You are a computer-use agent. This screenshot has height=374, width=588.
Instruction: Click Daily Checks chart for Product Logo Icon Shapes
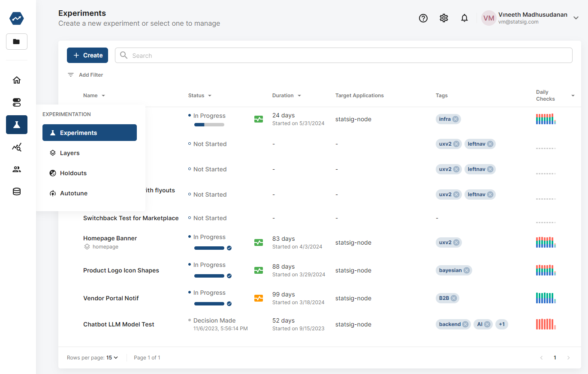pyautogui.click(x=546, y=270)
